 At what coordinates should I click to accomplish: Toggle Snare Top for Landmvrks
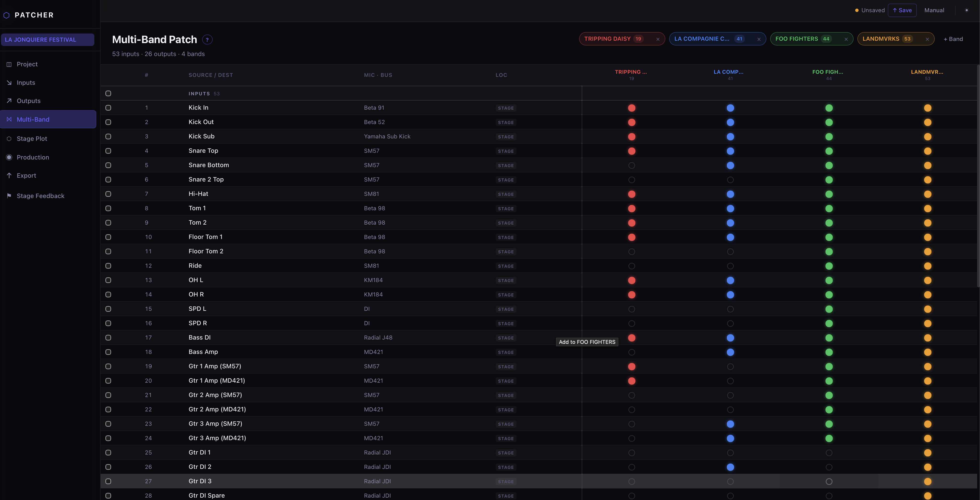click(928, 151)
